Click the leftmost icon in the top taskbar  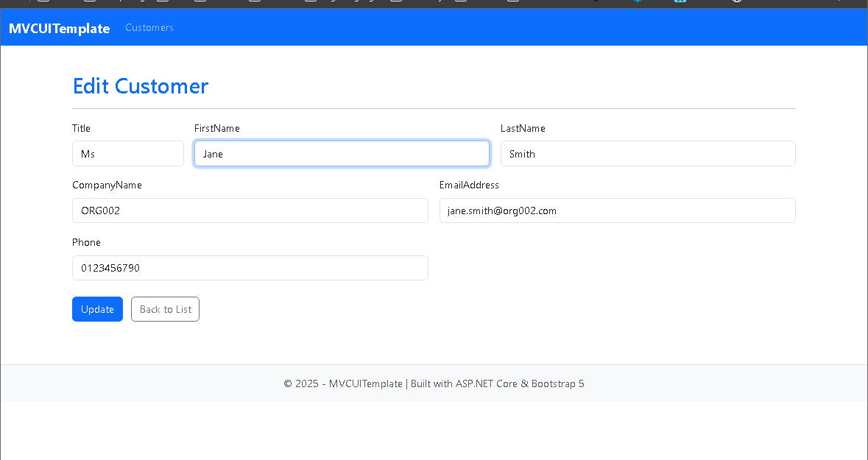point(42,2)
